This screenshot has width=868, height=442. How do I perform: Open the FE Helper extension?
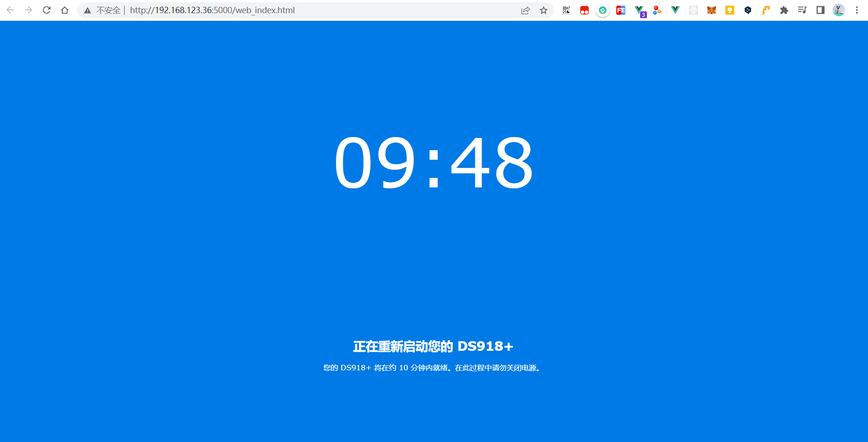[x=621, y=10]
